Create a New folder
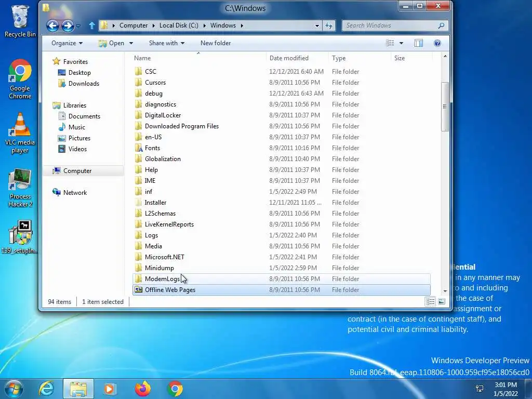 [x=216, y=43]
